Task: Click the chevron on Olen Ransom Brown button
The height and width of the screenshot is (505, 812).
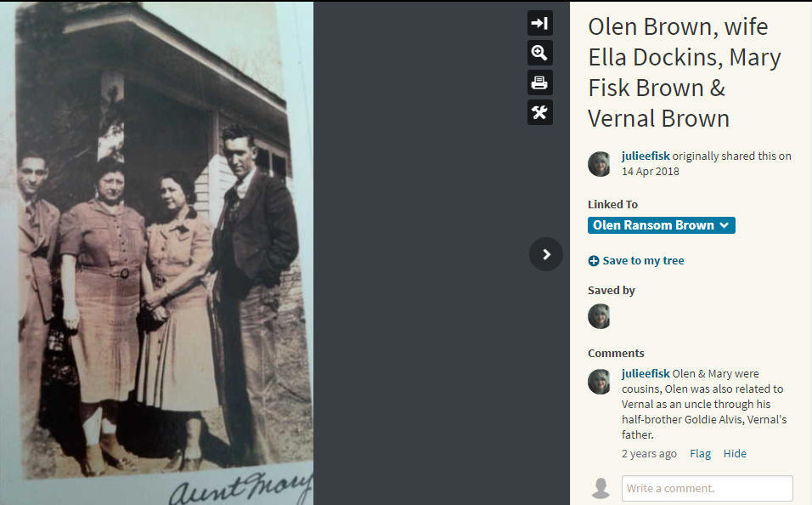Action: (x=725, y=225)
